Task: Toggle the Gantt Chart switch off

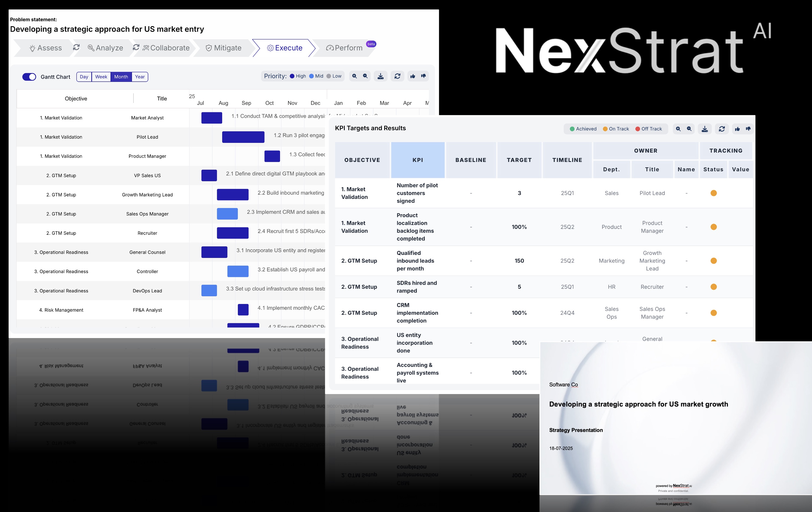Action: tap(29, 77)
